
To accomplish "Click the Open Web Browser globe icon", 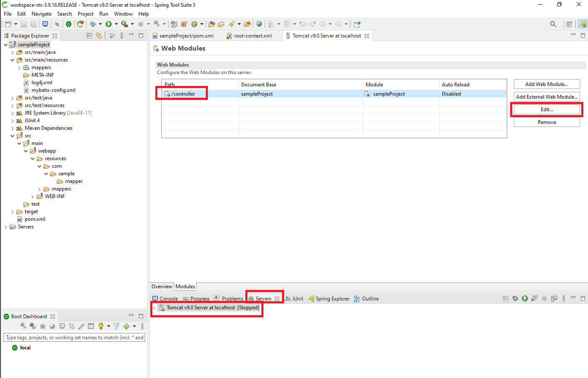I will coord(259,24).
